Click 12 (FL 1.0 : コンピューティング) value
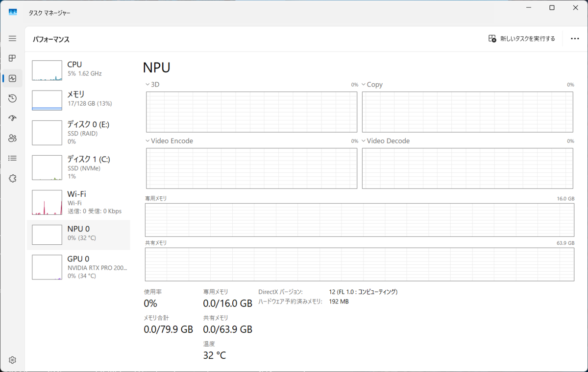 click(363, 292)
